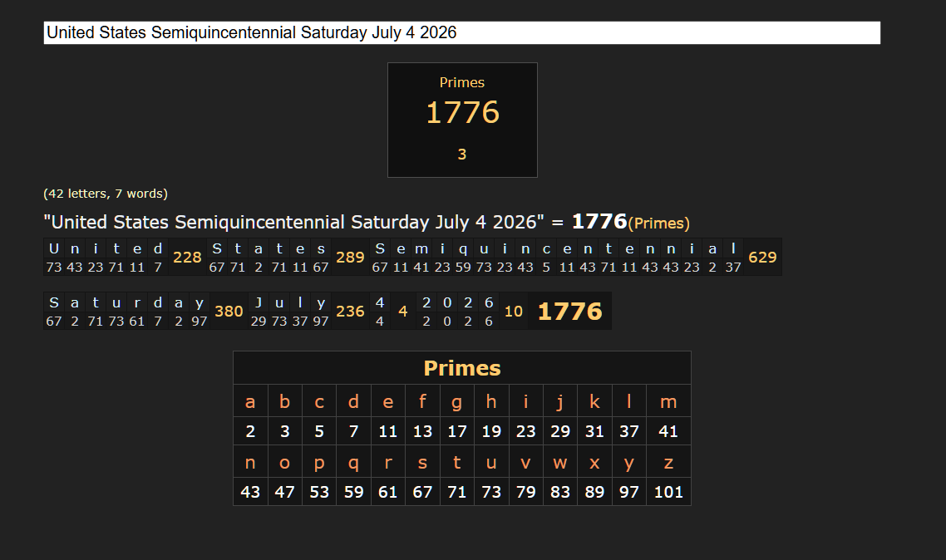Click the total 10 for '2026'

(514, 312)
